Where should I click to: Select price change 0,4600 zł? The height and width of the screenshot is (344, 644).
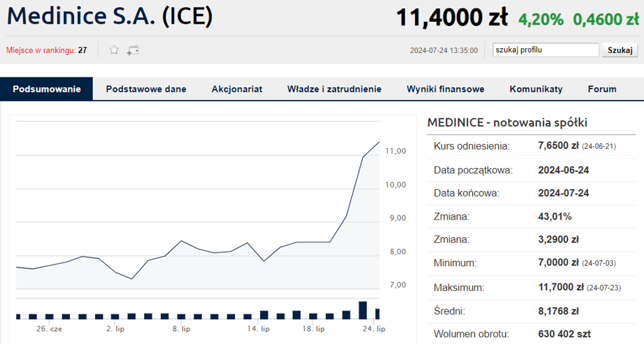point(606,19)
